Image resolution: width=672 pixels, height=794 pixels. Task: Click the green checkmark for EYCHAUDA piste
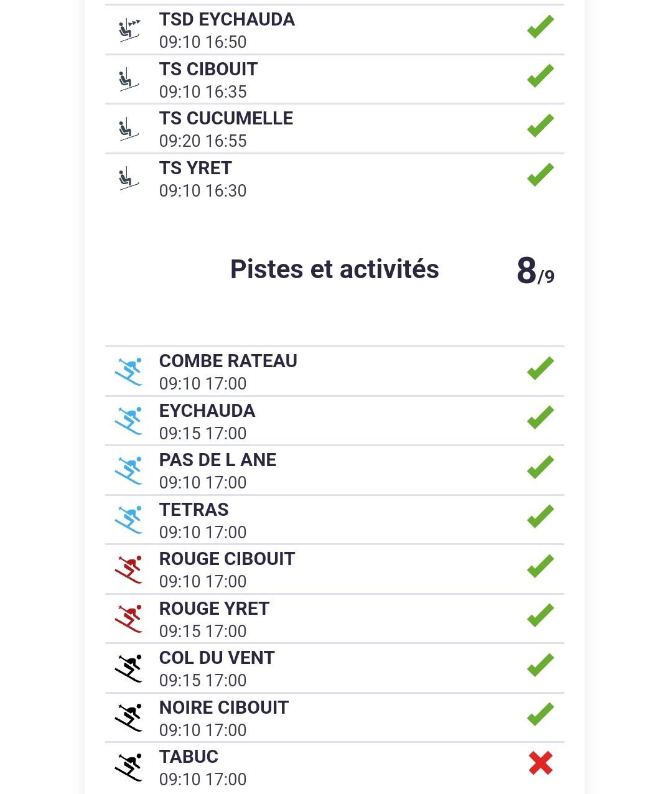tap(540, 417)
